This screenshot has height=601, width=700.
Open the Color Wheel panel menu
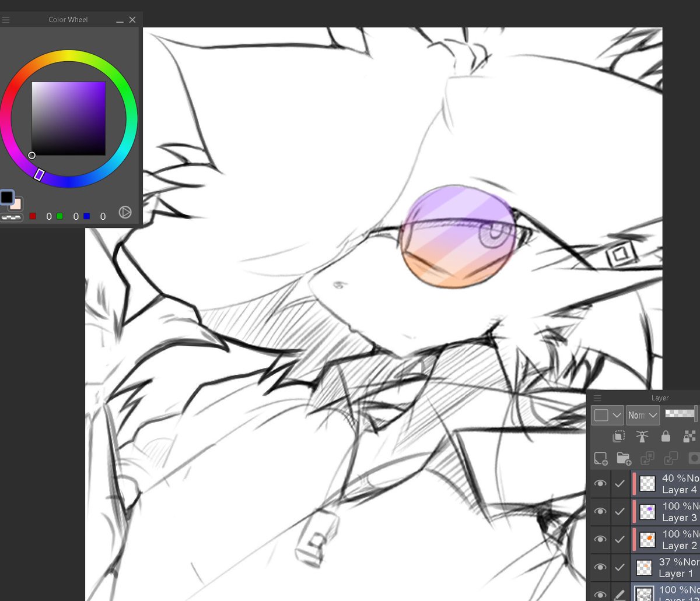pos(5,20)
